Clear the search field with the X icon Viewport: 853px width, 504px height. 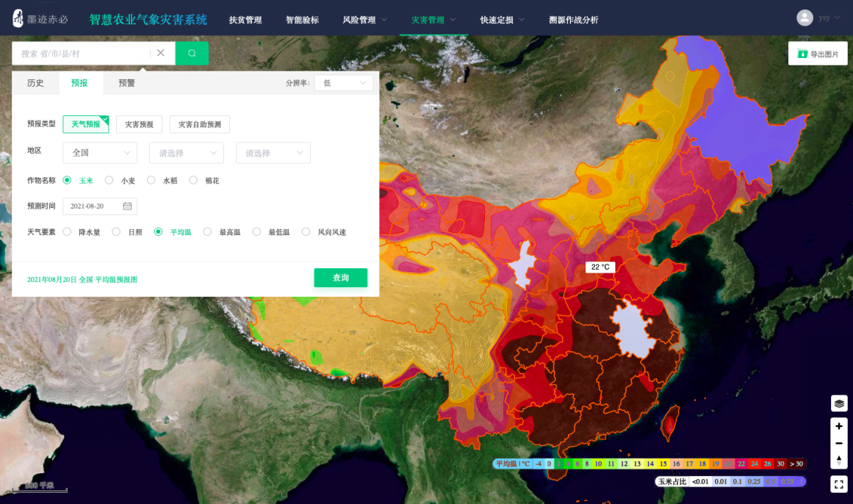(160, 53)
